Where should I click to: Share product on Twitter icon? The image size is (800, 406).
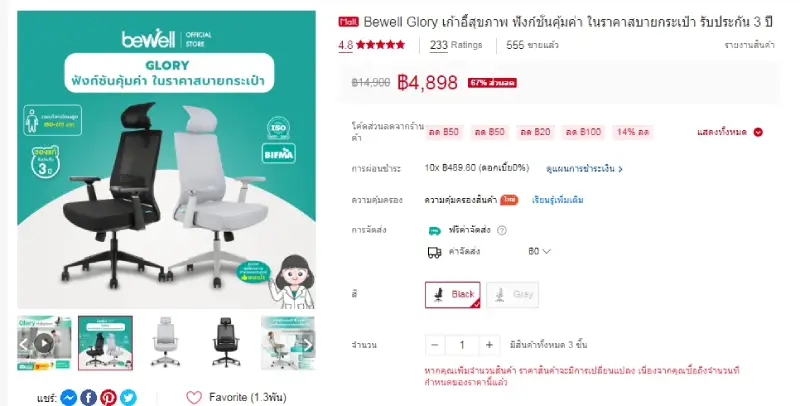pyautogui.click(x=128, y=397)
